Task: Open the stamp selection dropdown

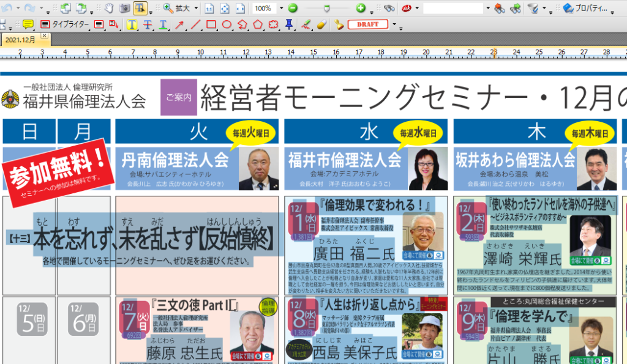Action: click(x=394, y=24)
